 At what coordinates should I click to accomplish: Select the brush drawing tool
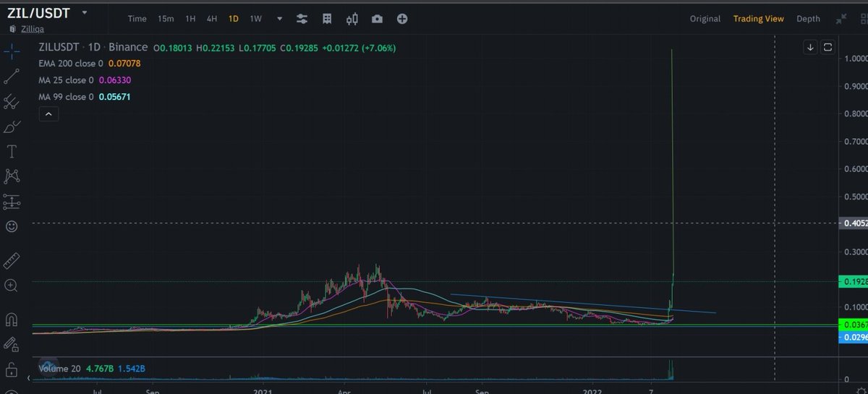click(11, 127)
